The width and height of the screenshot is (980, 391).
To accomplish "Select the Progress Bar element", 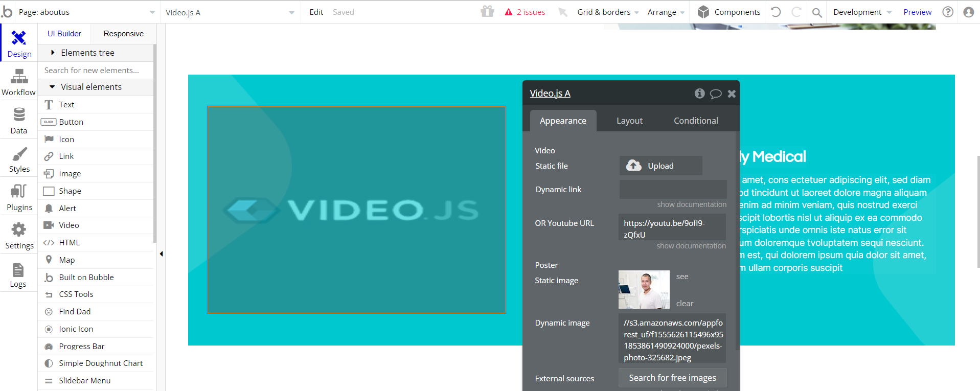I will click(x=96, y=347).
